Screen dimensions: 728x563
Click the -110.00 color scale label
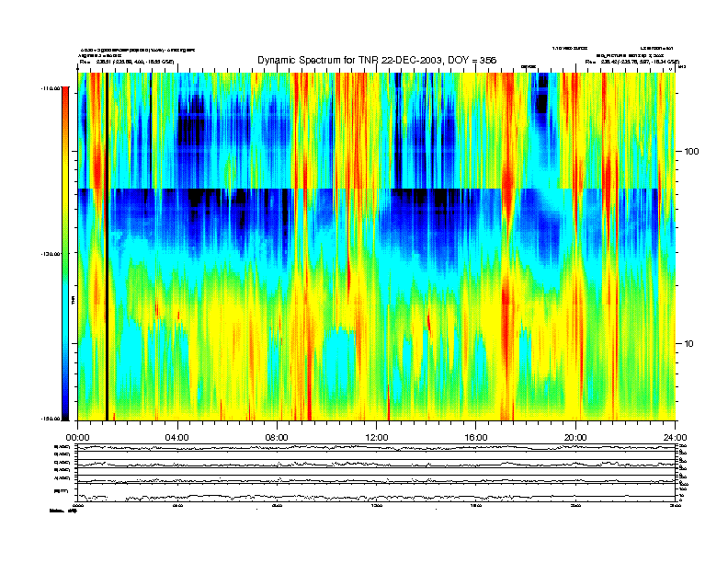(x=51, y=88)
